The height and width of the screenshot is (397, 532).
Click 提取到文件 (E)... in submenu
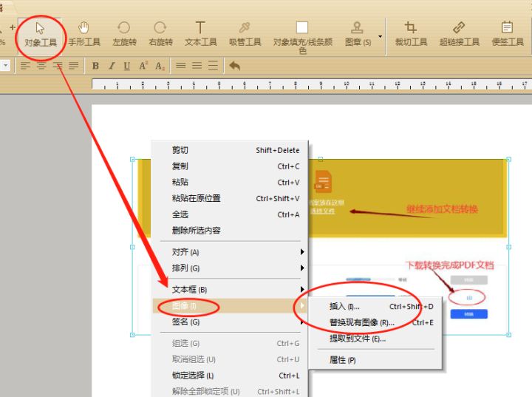[x=358, y=339]
